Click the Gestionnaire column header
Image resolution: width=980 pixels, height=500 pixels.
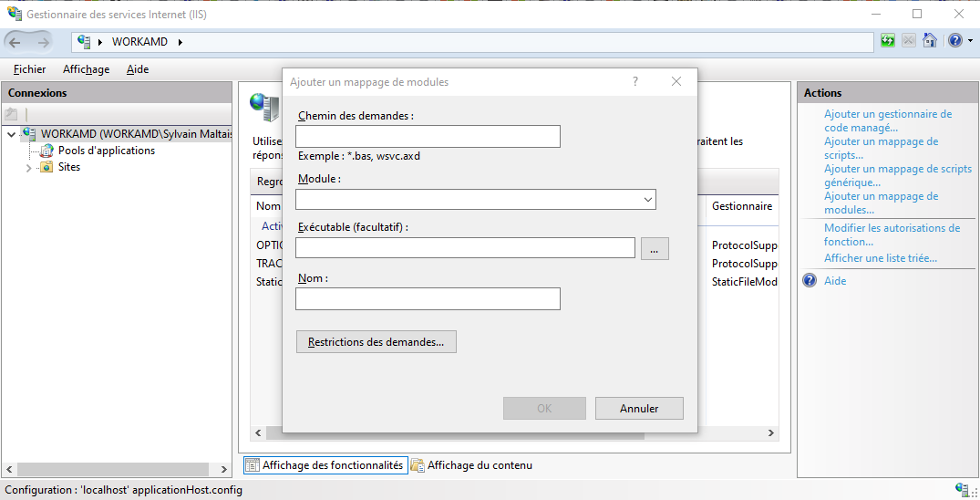(742, 206)
